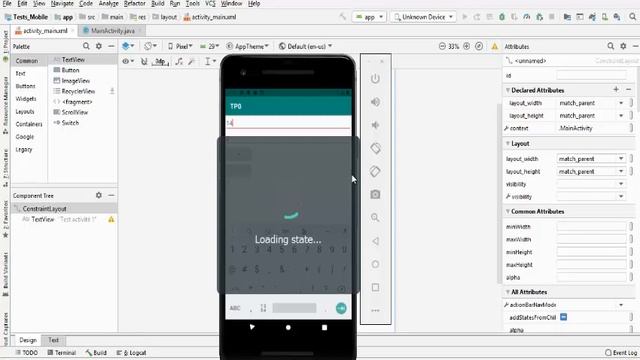The image size is (640, 360).
Task: Select the Buttons palette category
Action: [x=25, y=86]
